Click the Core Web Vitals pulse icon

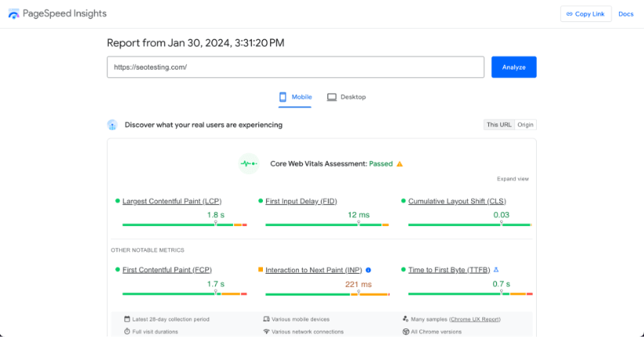point(249,164)
